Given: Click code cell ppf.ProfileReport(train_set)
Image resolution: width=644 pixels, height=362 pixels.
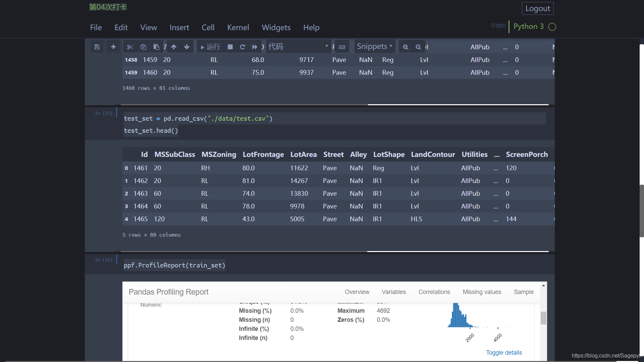Looking at the screenshot, I should pyautogui.click(x=174, y=265).
